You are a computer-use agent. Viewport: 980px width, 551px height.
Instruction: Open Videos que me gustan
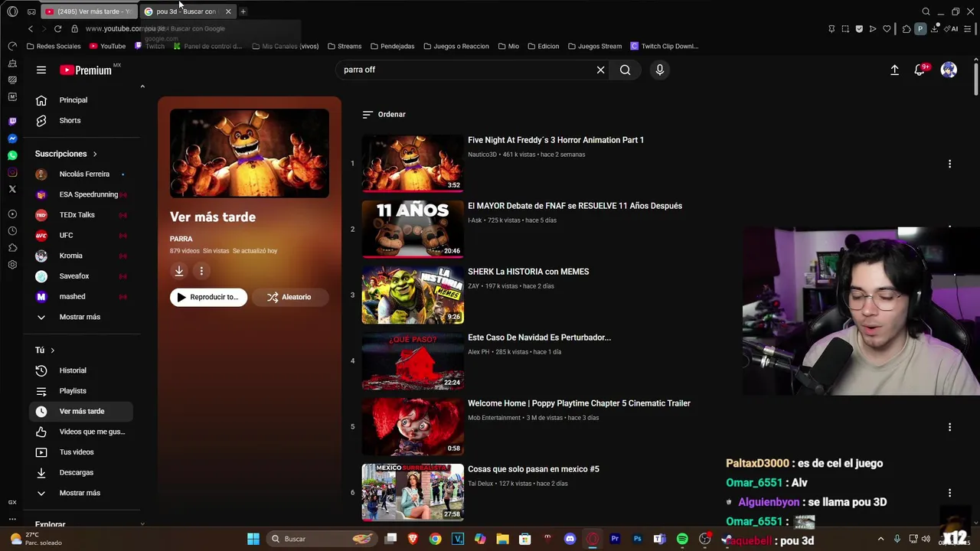pyautogui.click(x=81, y=432)
